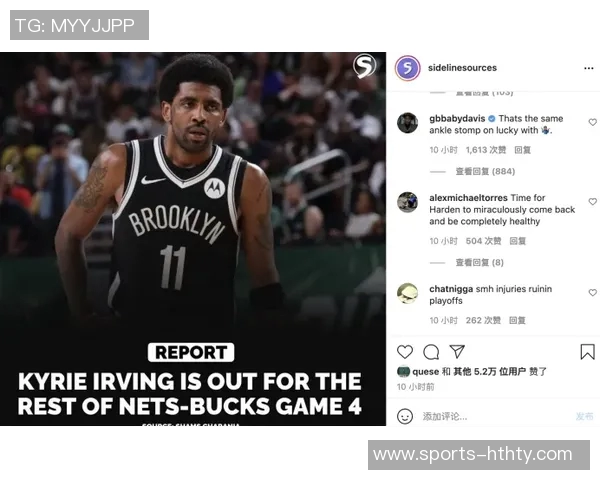The width and height of the screenshot is (600, 480).
Task: Like alexmichaeltorres comment heart
Action: pyautogui.click(x=592, y=201)
